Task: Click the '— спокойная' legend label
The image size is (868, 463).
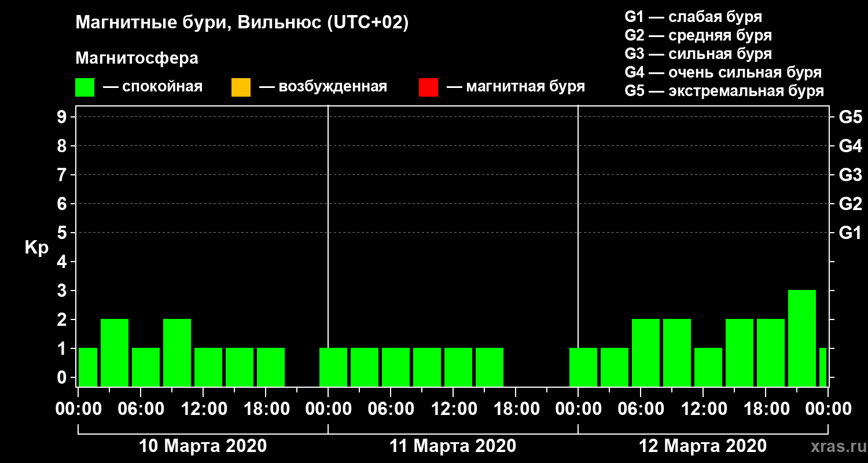Action: coord(153,87)
